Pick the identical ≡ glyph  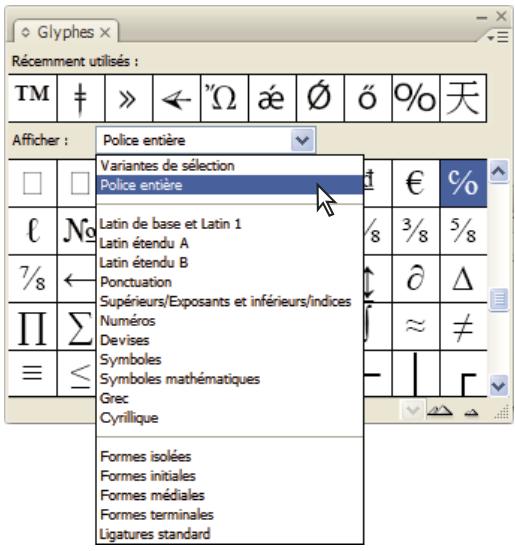click(32, 374)
